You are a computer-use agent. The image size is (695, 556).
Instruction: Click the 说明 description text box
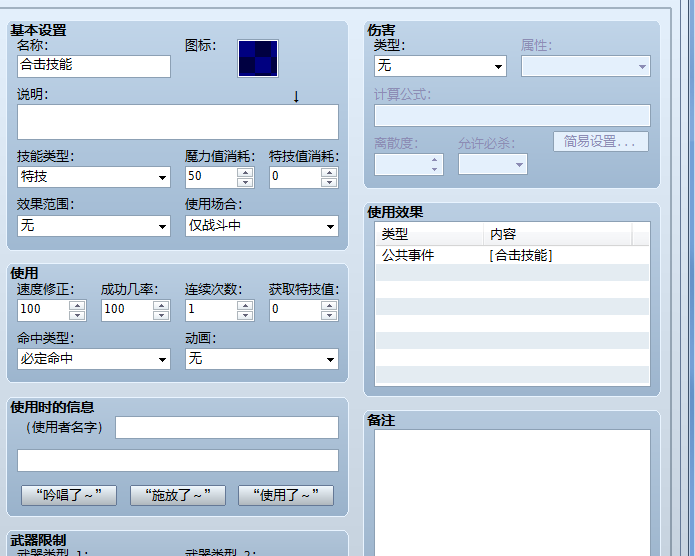(178, 122)
